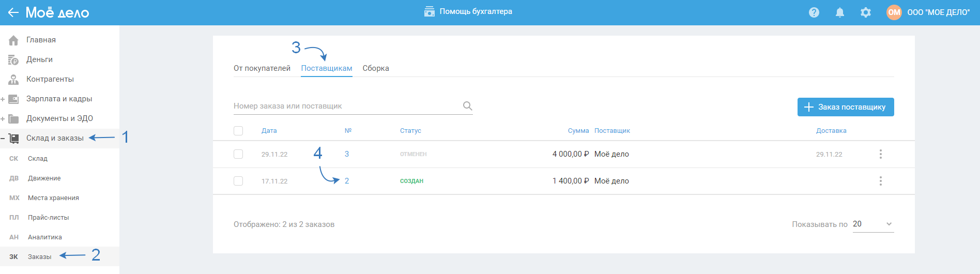Open the Показывать по page size dropdown
Image resolution: width=980 pixels, height=274 pixels.
(x=873, y=224)
